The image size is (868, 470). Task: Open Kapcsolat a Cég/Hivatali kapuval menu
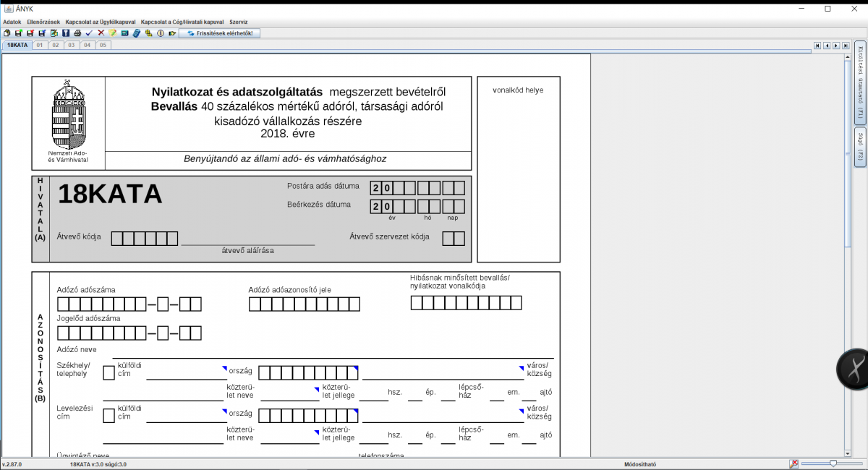pyautogui.click(x=183, y=22)
